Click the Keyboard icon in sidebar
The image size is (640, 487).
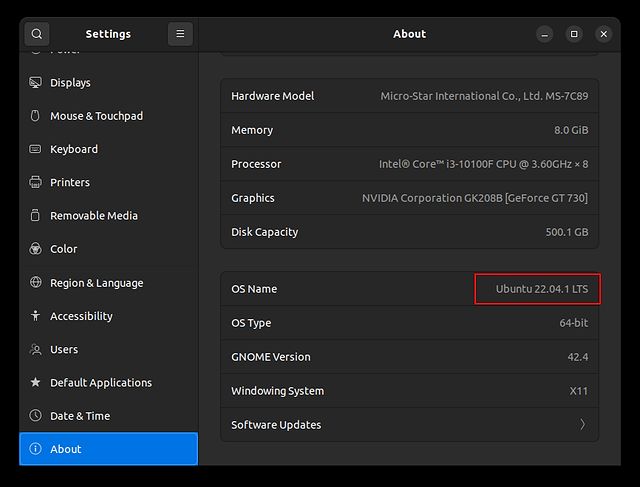pyautogui.click(x=36, y=149)
